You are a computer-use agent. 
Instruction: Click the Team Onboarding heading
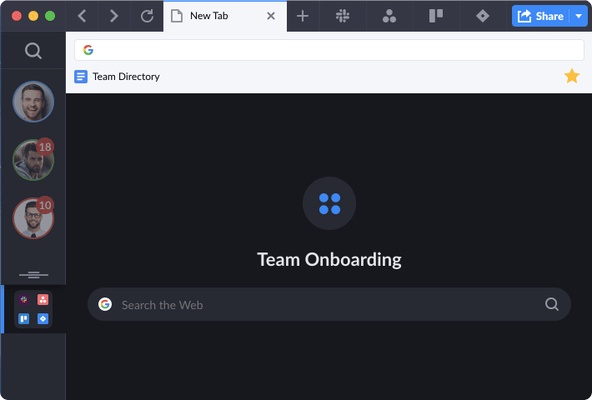click(329, 260)
